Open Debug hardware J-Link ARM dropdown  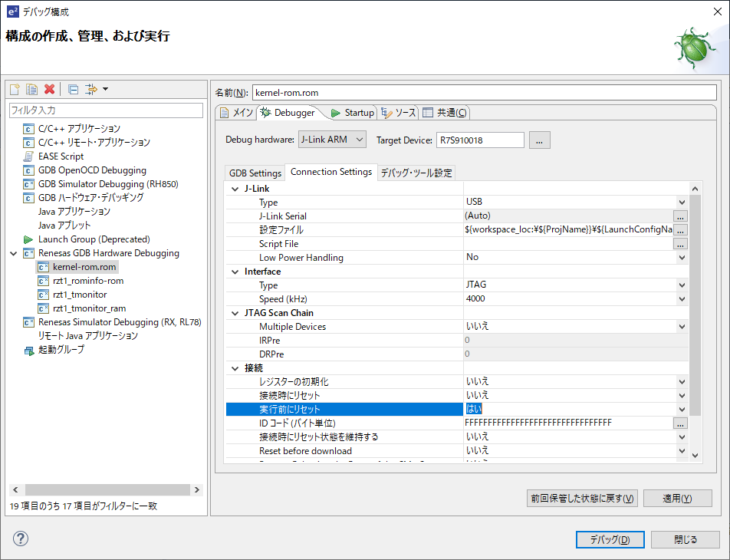tap(333, 140)
